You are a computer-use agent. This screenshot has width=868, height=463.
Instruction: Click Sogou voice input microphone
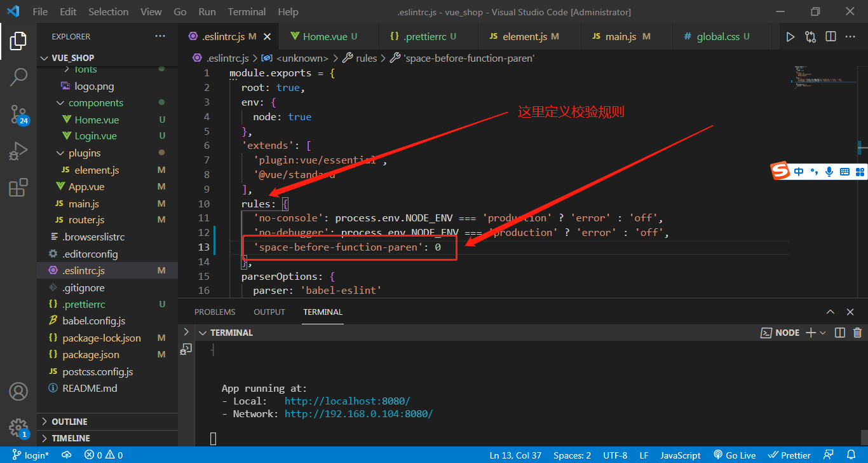829,172
